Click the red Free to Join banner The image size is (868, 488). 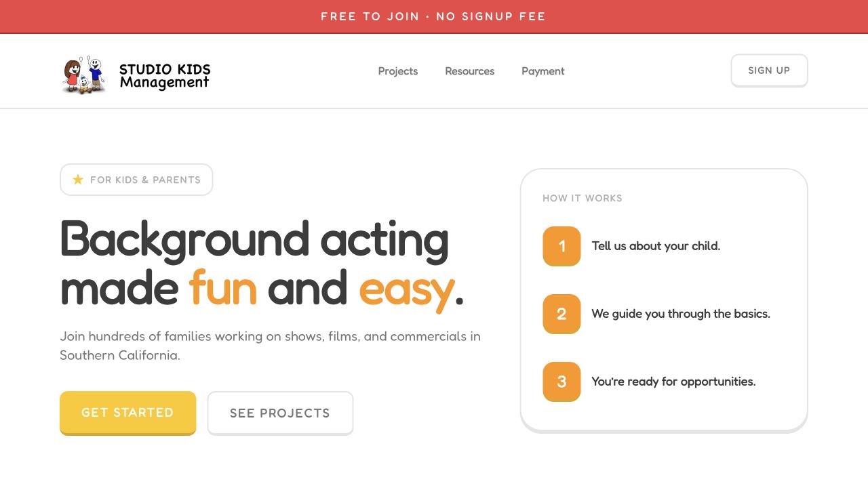click(434, 16)
